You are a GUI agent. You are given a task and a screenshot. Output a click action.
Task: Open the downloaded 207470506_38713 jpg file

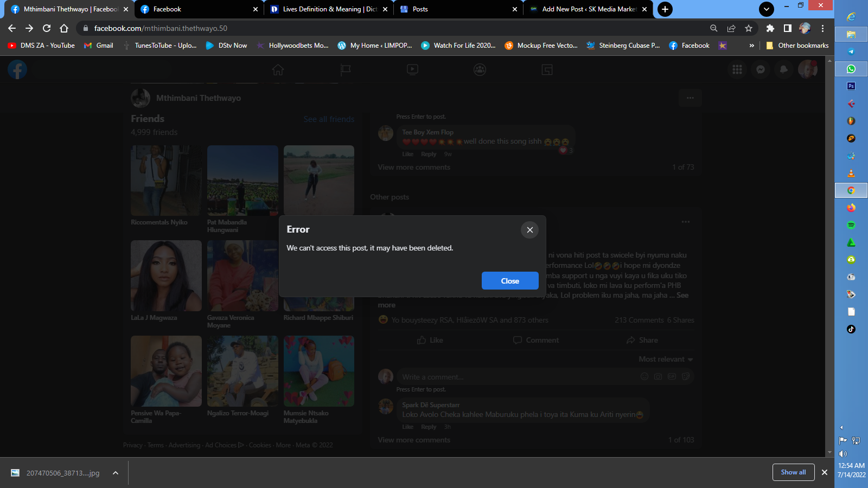click(x=55, y=473)
